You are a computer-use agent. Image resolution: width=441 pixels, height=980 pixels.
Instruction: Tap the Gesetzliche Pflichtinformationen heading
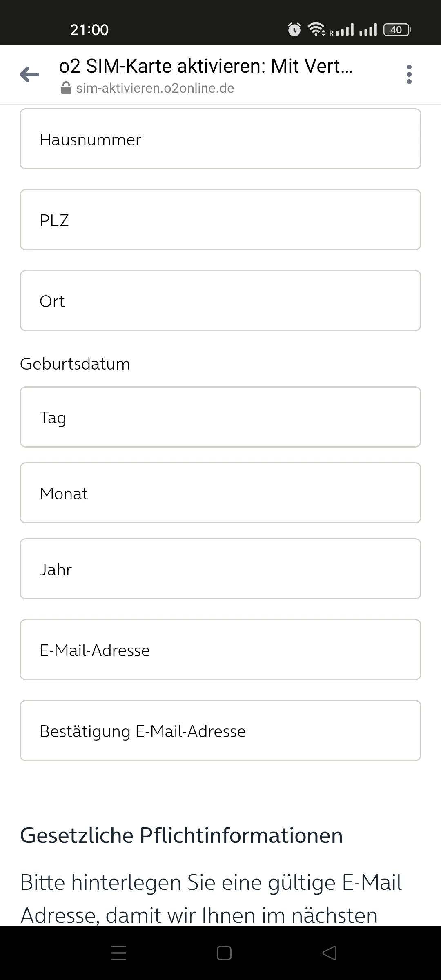[x=181, y=835]
